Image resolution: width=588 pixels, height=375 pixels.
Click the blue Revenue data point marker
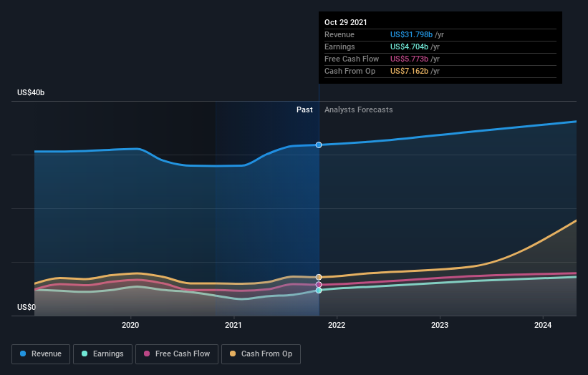[x=319, y=145]
